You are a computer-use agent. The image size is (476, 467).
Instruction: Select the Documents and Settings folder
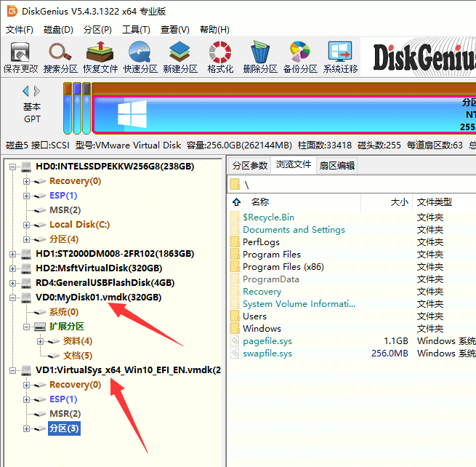(294, 230)
